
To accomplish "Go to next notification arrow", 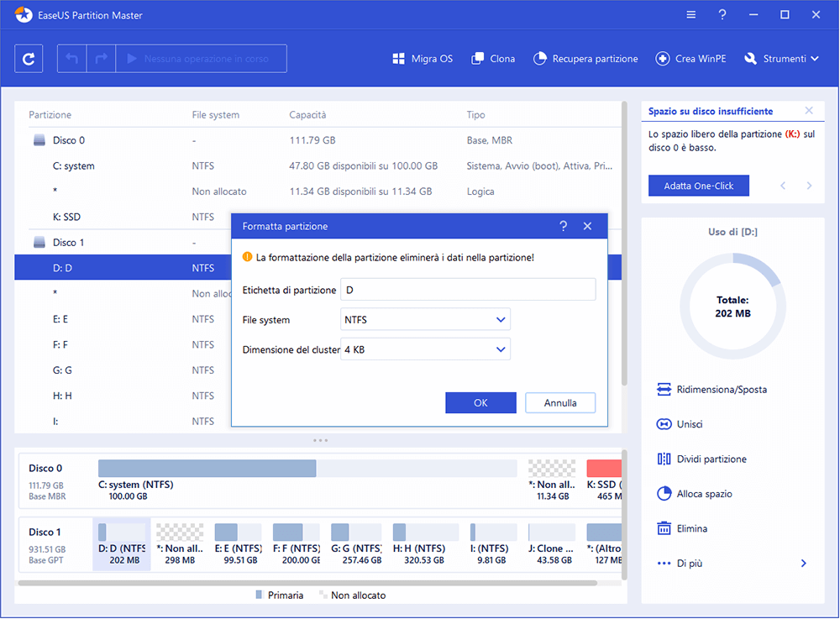I will pos(809,186).
